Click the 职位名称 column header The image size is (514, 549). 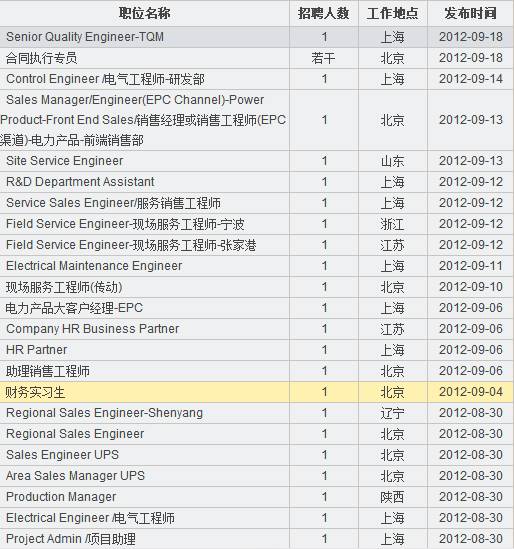pyautogui.click(x=145, y=13)
